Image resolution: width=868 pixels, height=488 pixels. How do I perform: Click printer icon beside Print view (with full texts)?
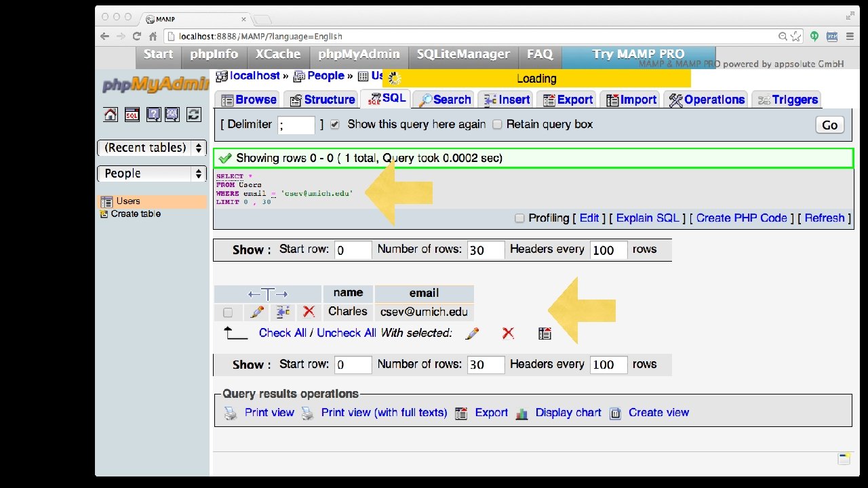308,413
